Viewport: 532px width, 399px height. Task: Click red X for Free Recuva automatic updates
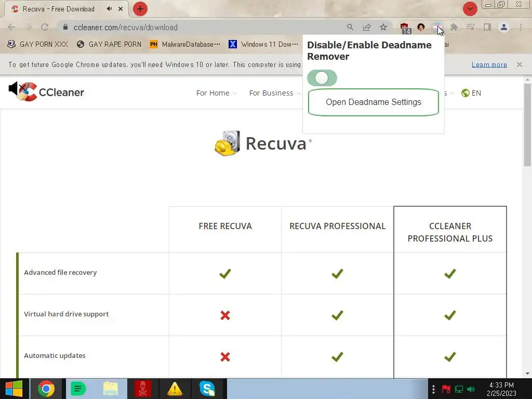tap(225, 357)
